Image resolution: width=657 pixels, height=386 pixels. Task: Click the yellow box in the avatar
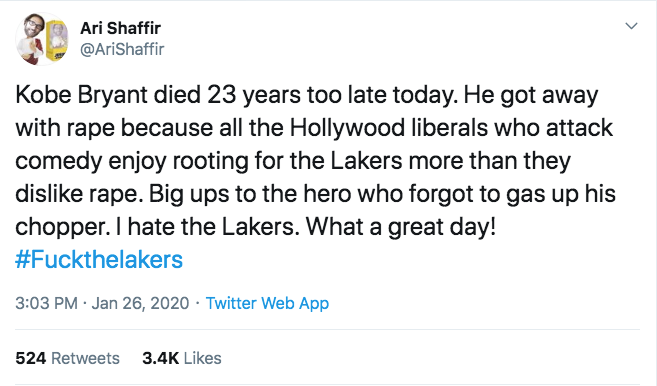pos(57,41)
